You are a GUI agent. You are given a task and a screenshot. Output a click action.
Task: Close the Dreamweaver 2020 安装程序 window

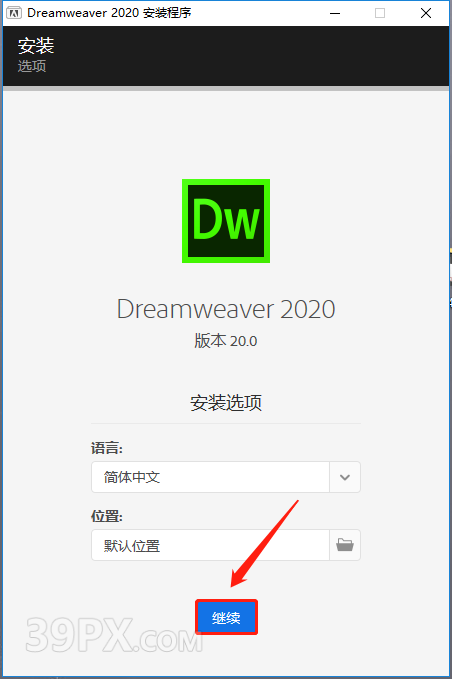click(x=426, y=13)
